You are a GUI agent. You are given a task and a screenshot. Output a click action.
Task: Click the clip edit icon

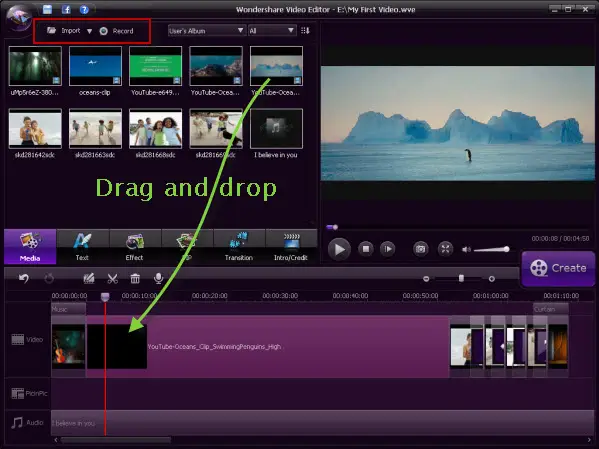pyautogui.click(x=89, y=279)
